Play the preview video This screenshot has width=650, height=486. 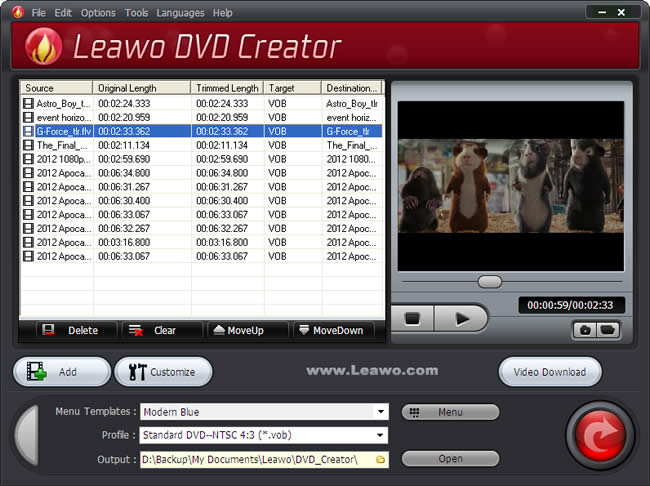(461, 319)
